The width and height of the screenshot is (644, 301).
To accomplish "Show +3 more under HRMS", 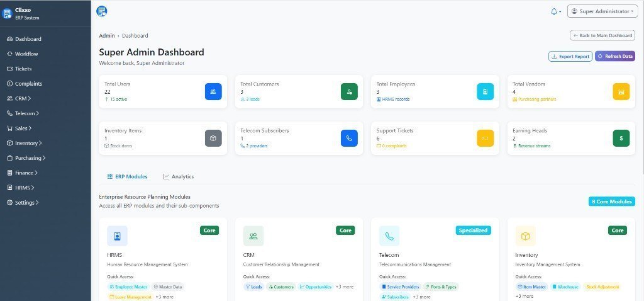I will tap(164, 297).
